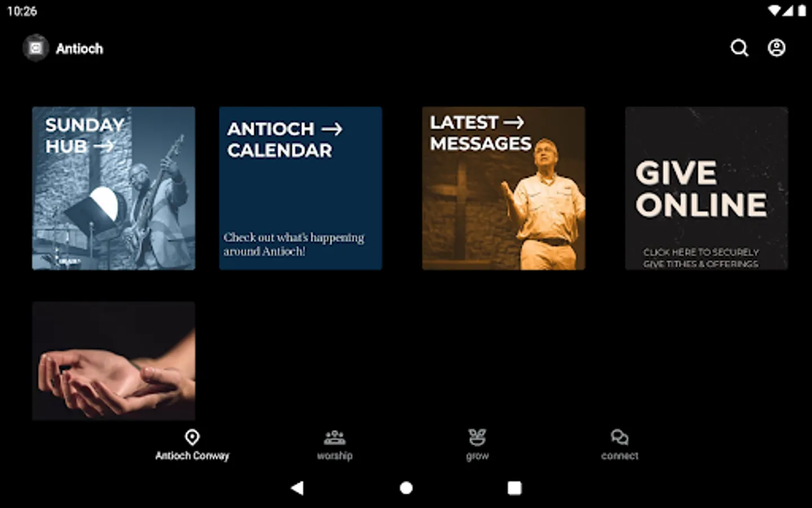The height and width of the screenshot is (508, 812).
Task: Switch to the Antioch Conway tab
Action: (x=192, y=445)
